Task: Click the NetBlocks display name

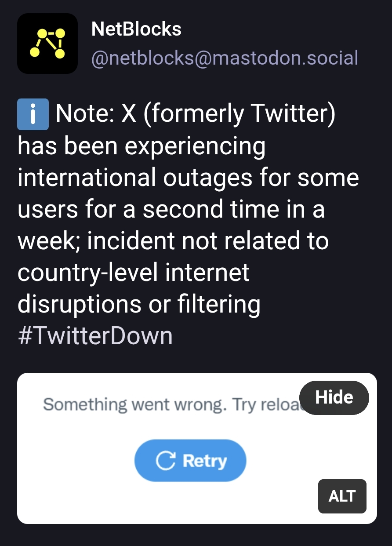Action: (136, 29)
